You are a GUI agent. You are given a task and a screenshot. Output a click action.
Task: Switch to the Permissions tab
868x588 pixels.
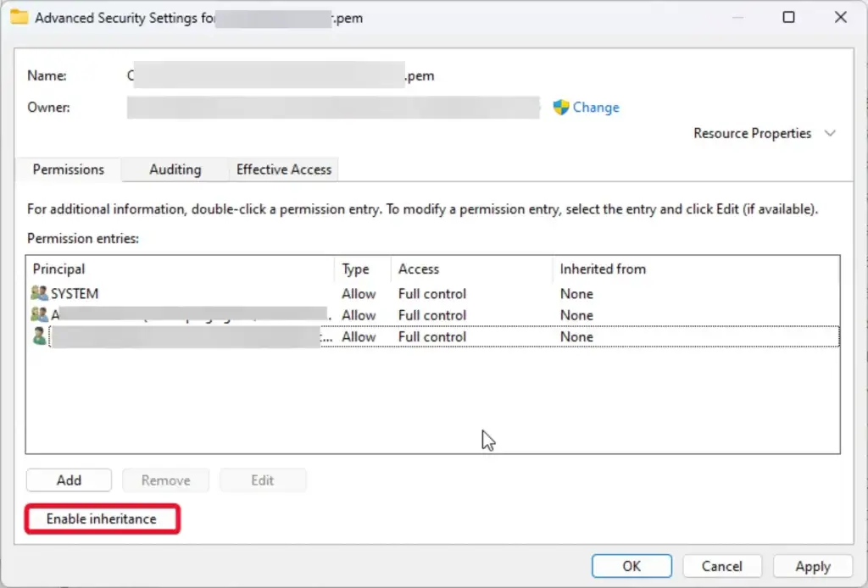[x=69, y=169]
